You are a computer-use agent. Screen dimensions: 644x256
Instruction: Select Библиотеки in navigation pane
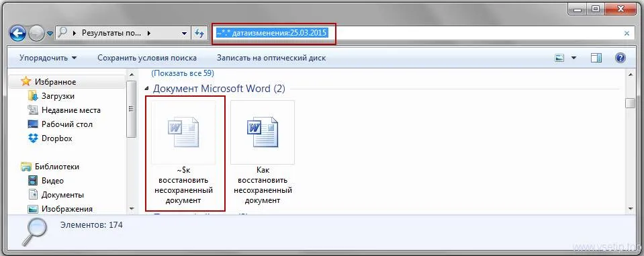tap(56, 167)
